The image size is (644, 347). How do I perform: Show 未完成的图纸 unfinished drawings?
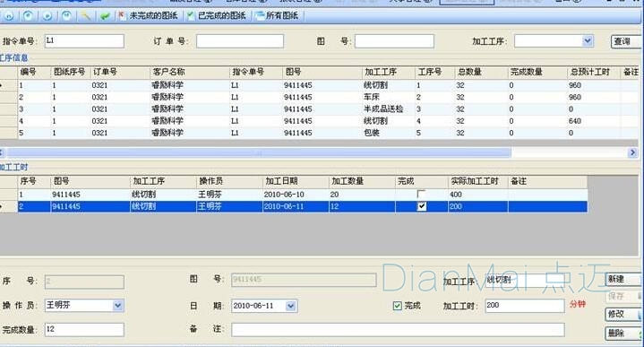pyautogui.click(x=148, y=16)
